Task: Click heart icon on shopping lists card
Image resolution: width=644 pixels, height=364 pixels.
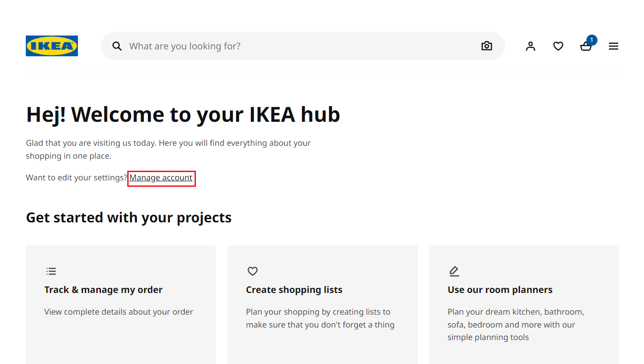Action: 253,271
